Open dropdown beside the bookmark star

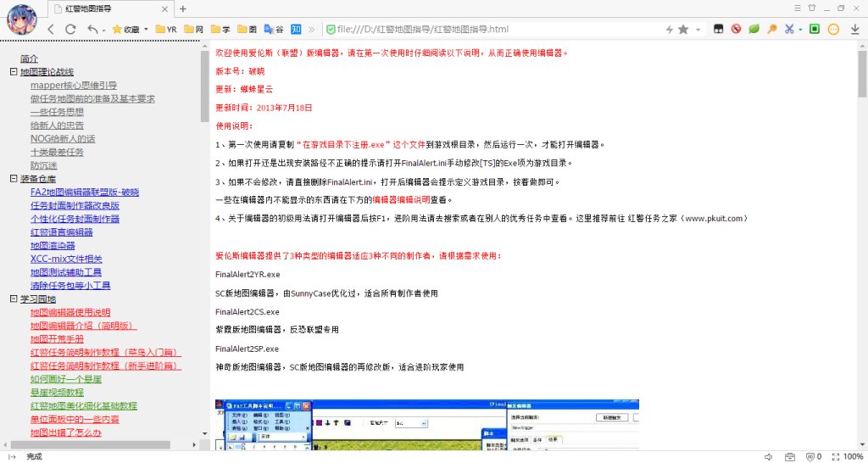[698, 30]
